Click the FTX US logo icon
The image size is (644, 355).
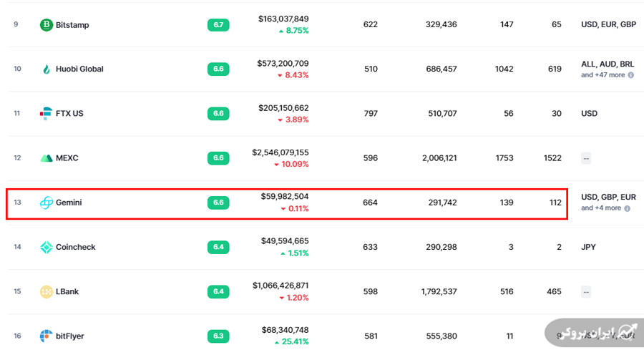click(46, 113)
